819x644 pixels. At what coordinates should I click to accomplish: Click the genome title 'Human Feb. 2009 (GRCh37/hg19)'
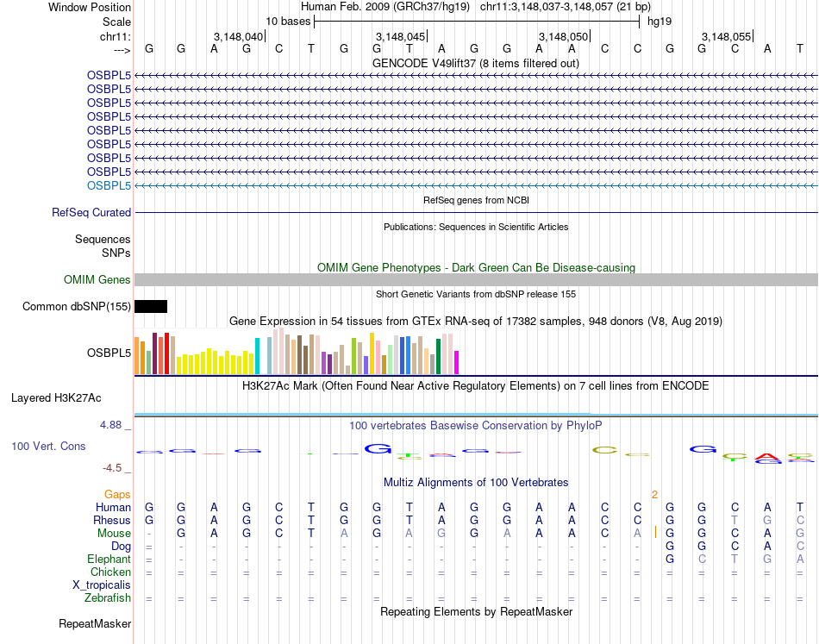click(385, 7)
